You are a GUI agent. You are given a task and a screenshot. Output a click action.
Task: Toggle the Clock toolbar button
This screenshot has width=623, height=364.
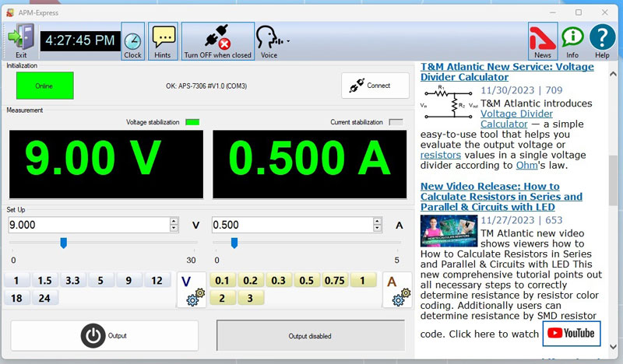click(x=132, y=41)
